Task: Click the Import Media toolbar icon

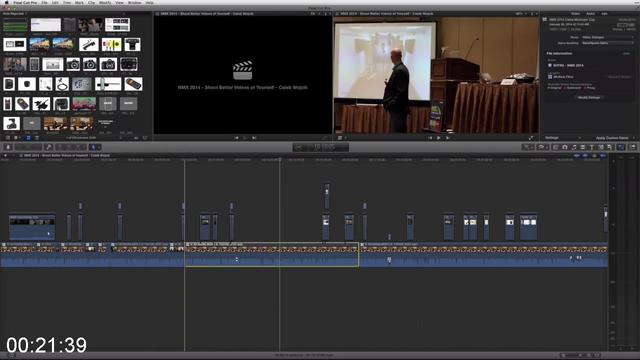Action: [x=8, y=147]
